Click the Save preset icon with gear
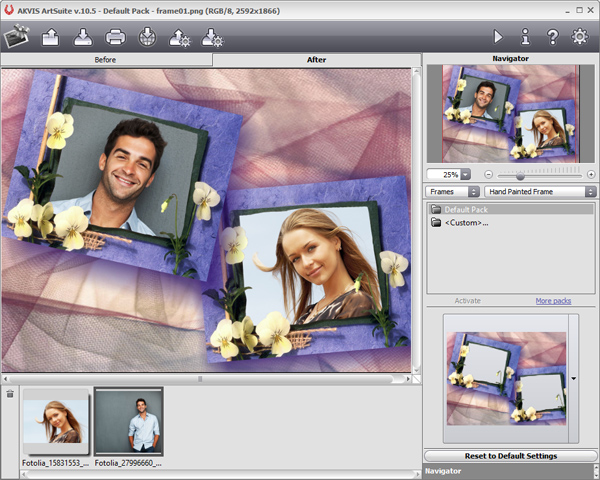This screenshot has width=600, height=480. tap(212, 38)
